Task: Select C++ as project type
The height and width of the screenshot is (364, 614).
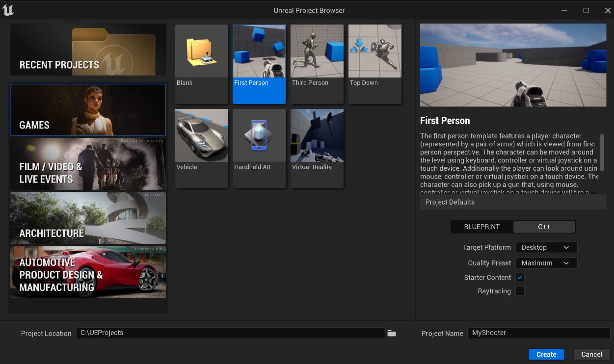Action: click(x=544, y=227)
